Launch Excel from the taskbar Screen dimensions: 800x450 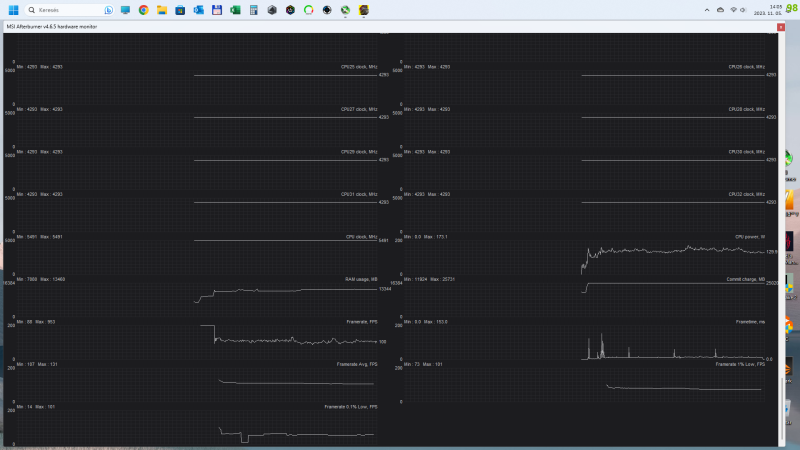point(235,10)
